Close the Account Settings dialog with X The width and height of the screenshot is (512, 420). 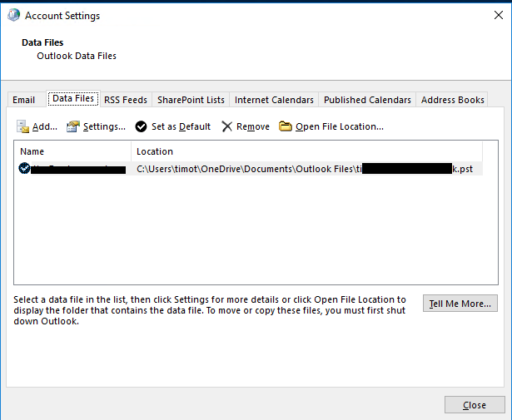(499, 15)
